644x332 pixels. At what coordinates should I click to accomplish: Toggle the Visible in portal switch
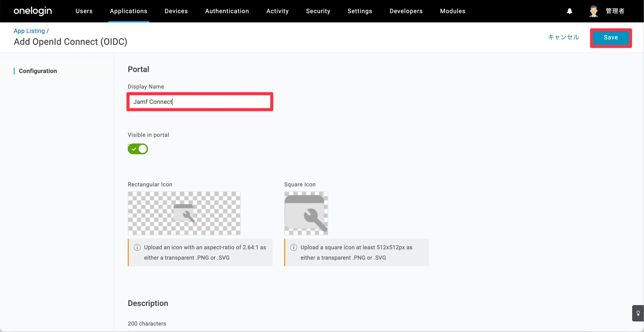point(138,149)
